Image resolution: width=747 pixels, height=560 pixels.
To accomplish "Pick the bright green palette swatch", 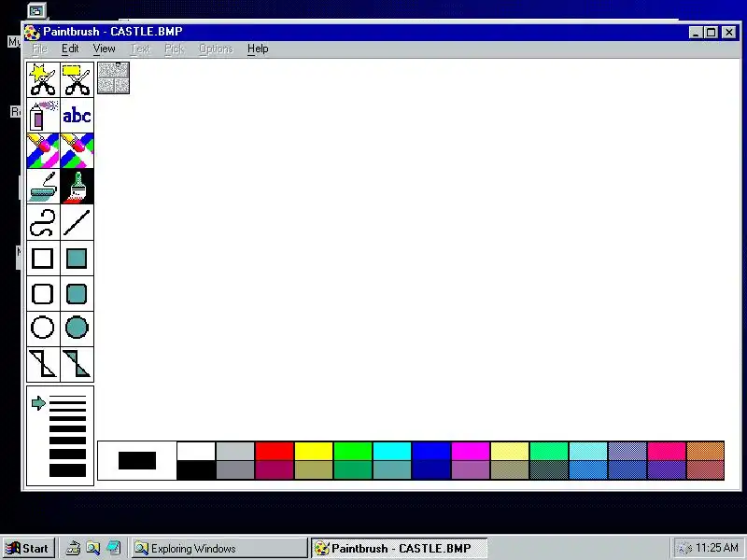I will pyautogui.click(x=353, y=452).
